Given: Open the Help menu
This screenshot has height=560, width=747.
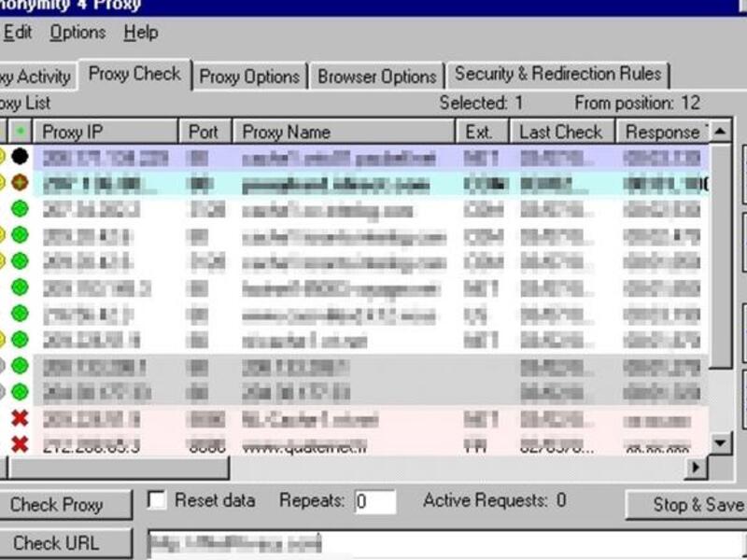Looking at the screenshot, I should click(x=141, y=33).
